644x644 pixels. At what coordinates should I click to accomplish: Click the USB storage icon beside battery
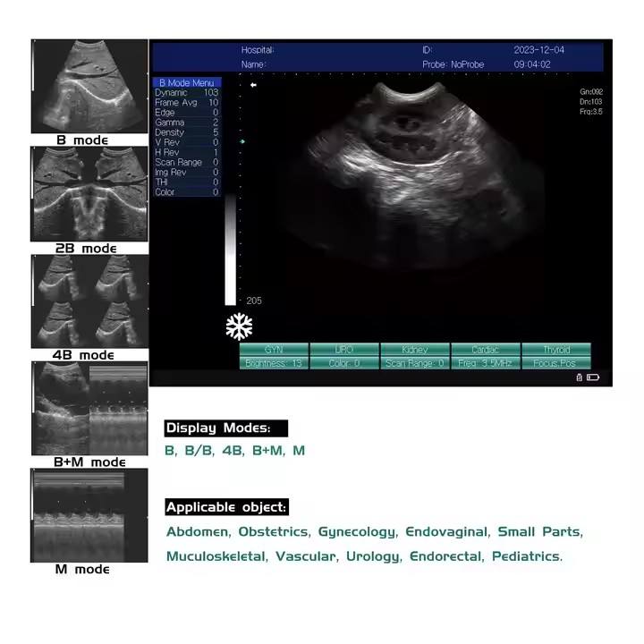pos(579,377)
